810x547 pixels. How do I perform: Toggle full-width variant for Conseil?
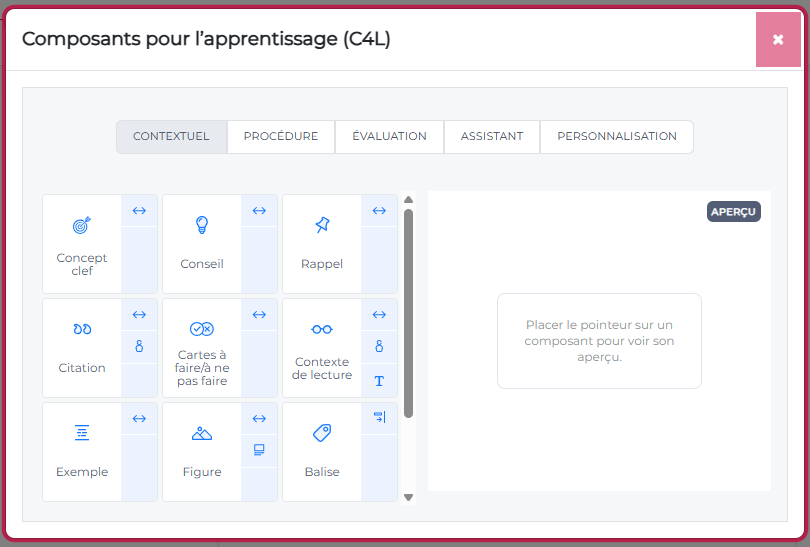(259, 211)
